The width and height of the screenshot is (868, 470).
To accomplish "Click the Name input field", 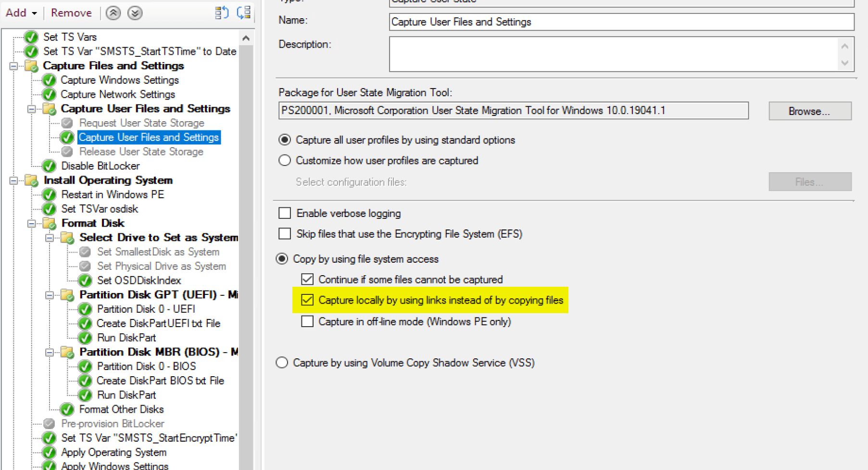I will pyautogui.click(x=621, y=22).
